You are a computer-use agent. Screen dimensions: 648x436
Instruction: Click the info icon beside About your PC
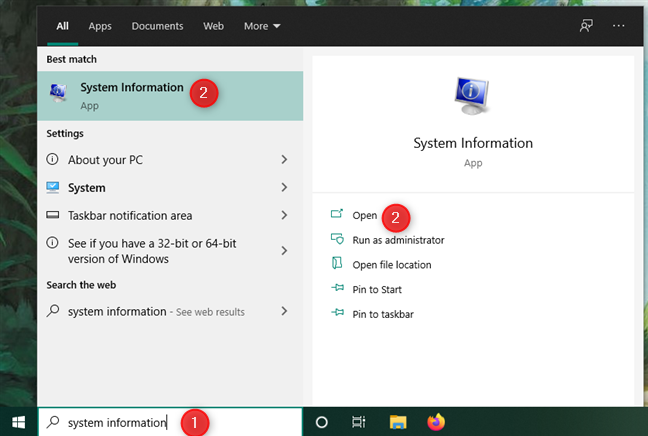(x=52, y=159)
